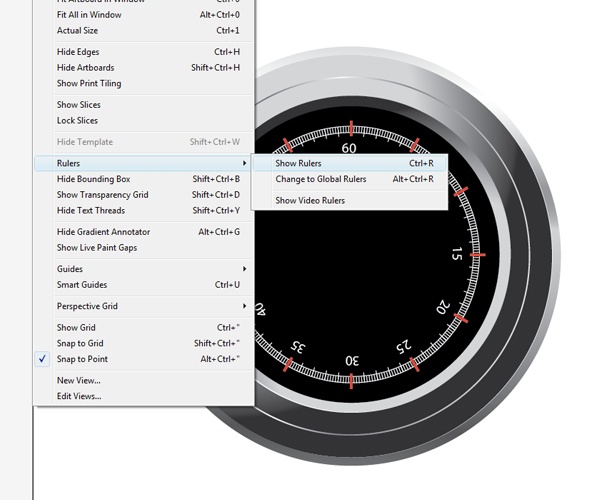Click the 60 label on dial
Image resolution: width=600 pixels, height=500 pixels.
click(x=349, y=148)
